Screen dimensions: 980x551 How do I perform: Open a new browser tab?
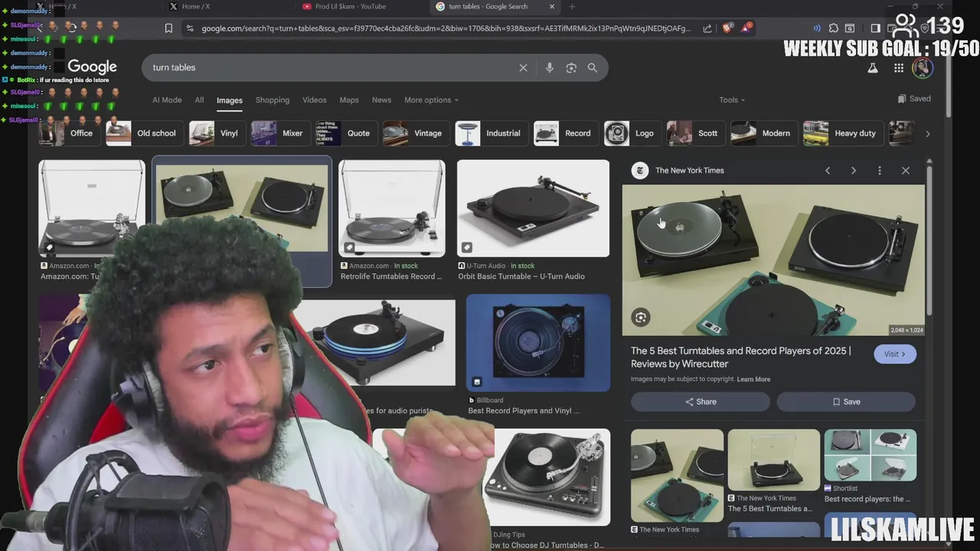[x=572, y=7]
